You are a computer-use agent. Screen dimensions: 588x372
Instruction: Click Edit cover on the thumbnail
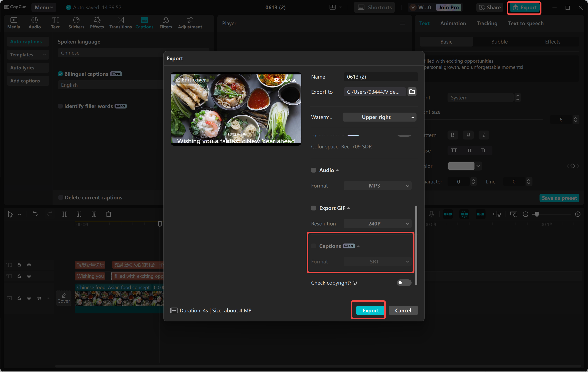[191, 80]
